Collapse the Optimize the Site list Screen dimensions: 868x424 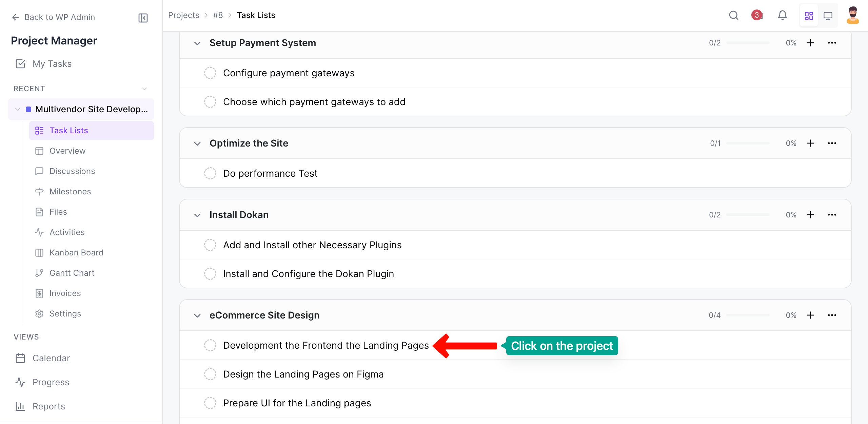coord(197,143)
